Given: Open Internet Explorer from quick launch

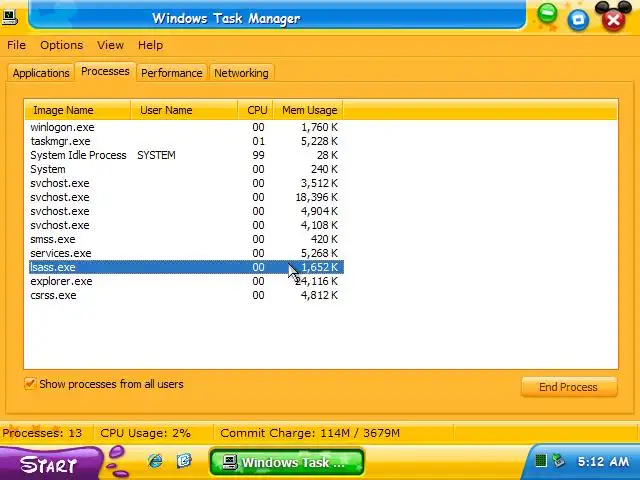Looking at the screenshot, I should coord(155,461).
